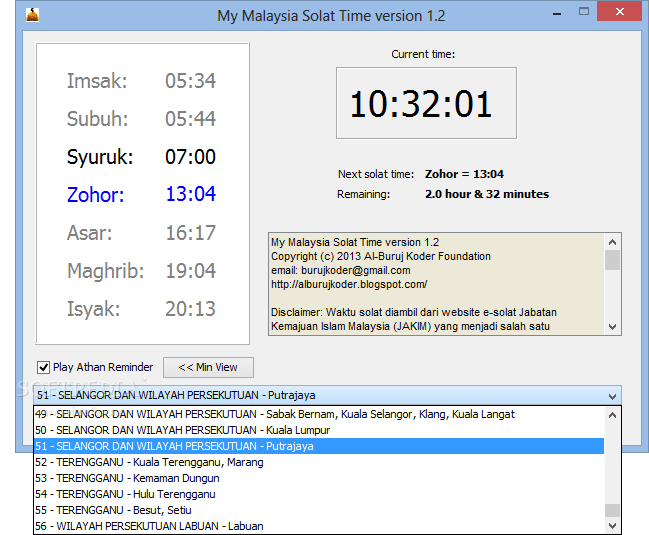This screenshot has height=535, width=649.
Task: Select zone 56 Labuan
Action: click(x=319, y=526)
